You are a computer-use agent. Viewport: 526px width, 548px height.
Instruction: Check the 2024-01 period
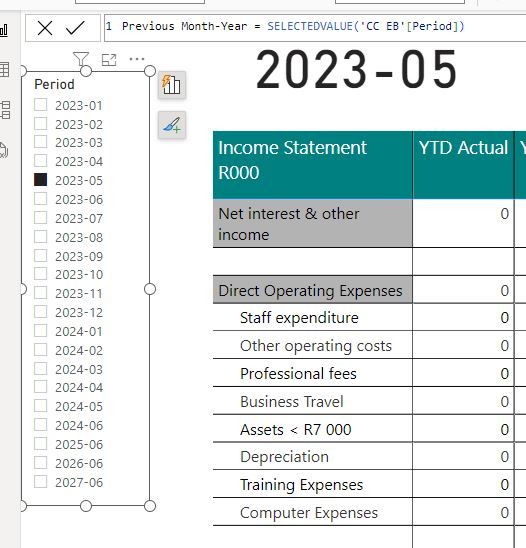click(41, 331)
